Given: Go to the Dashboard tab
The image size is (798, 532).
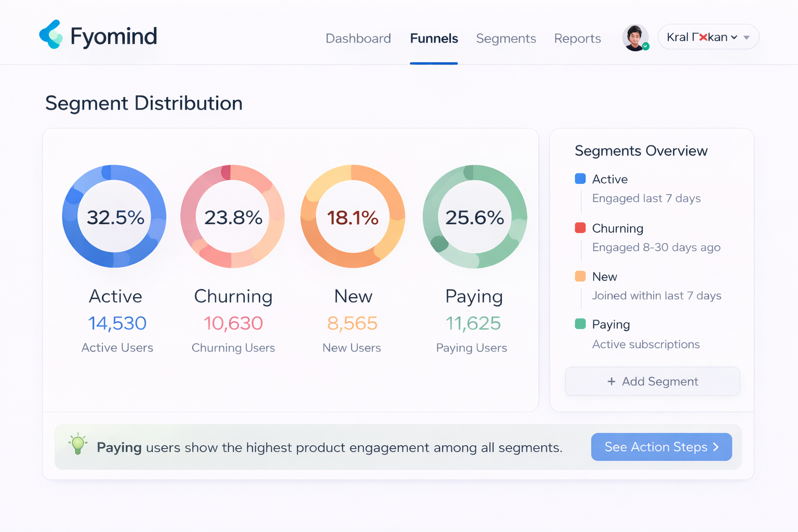Looking at the screenshot, I should (358, 38).
